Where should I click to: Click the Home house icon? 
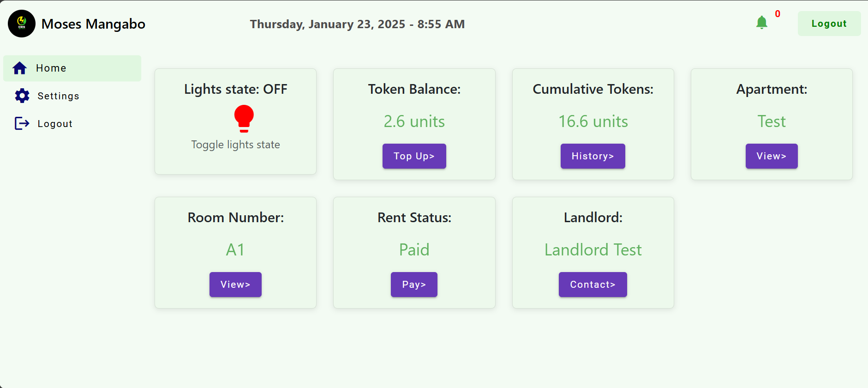(20, 68)
